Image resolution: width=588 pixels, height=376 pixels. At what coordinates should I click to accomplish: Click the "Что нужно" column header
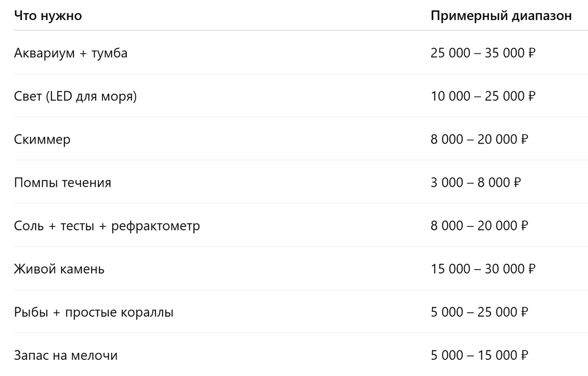48,16
